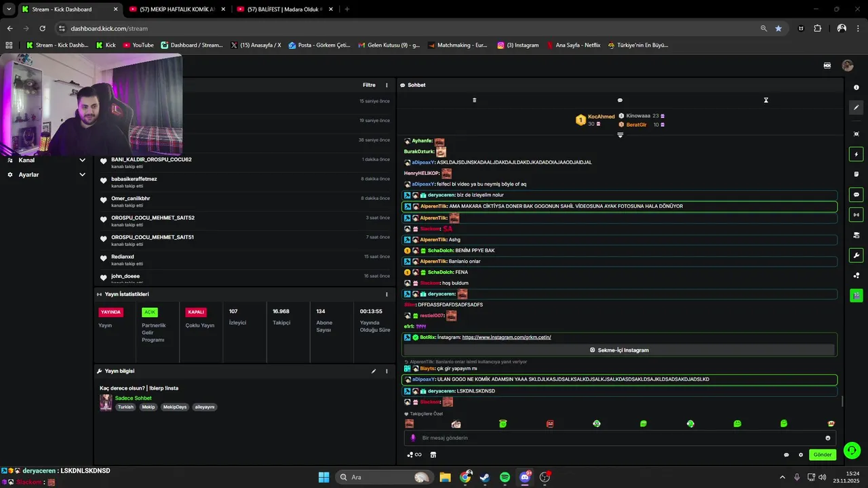Open the Instagram bookmark
Image resolution: width=868 pixels, height=488 pixels.
pyautogui.click(x=518, y=45)
